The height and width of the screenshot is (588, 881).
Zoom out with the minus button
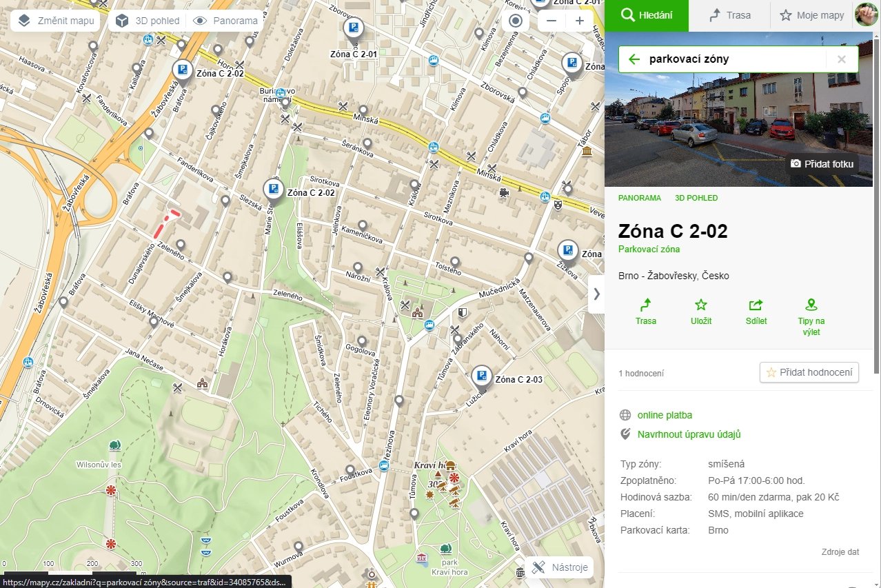pos(551,21)
